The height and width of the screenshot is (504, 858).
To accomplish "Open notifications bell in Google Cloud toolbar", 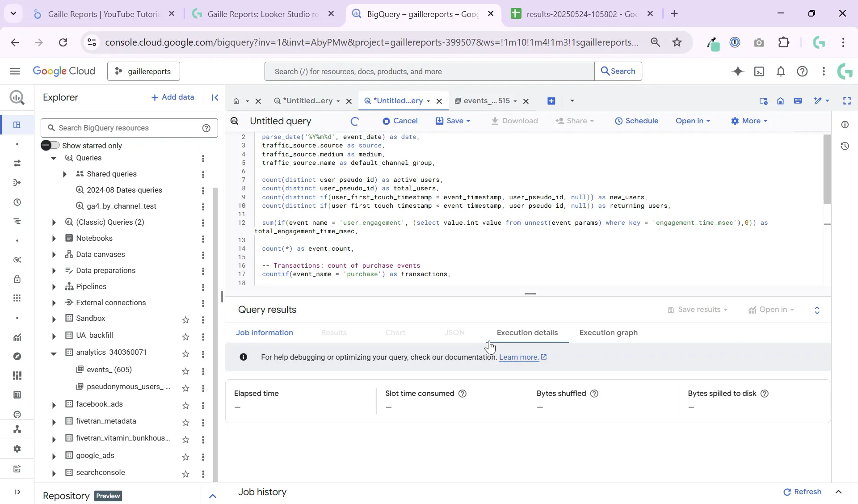I will 781,71.
